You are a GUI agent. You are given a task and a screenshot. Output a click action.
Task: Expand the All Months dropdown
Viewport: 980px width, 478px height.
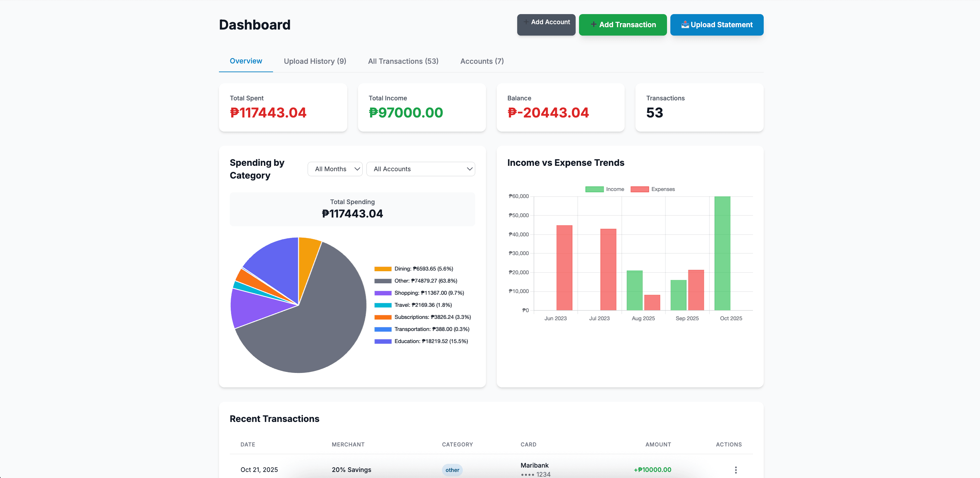click(x=335, y=169)
